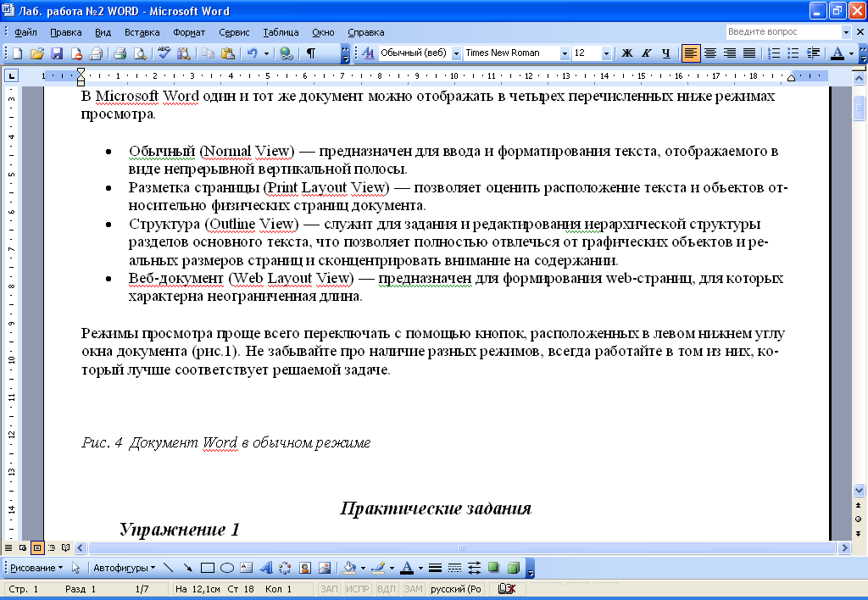Open Styles and Formatting pane icon
868x600 pixels.
(368, 53)
